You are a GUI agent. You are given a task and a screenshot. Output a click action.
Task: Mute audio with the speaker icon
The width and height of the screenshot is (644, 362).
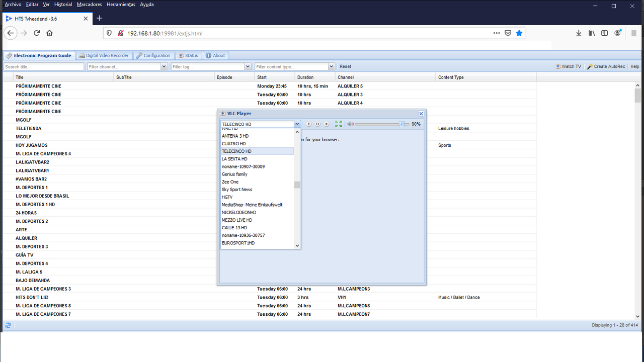[x=351, y=124]
